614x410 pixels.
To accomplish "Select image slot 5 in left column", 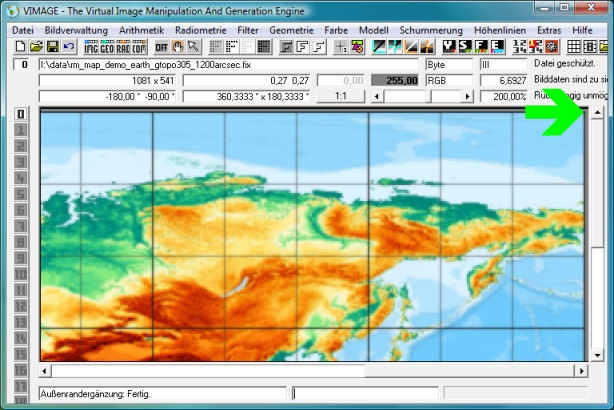I will pos(20,195).
